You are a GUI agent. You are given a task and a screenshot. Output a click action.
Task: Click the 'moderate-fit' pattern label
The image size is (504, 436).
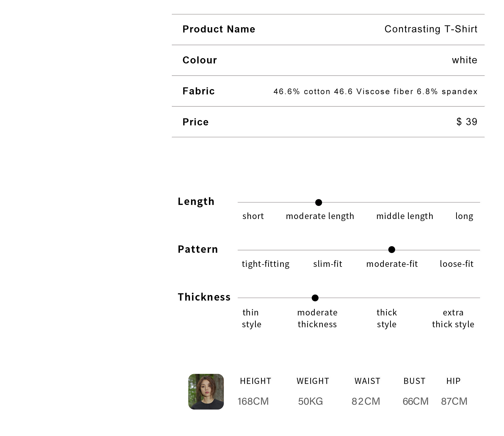[392, 264]
